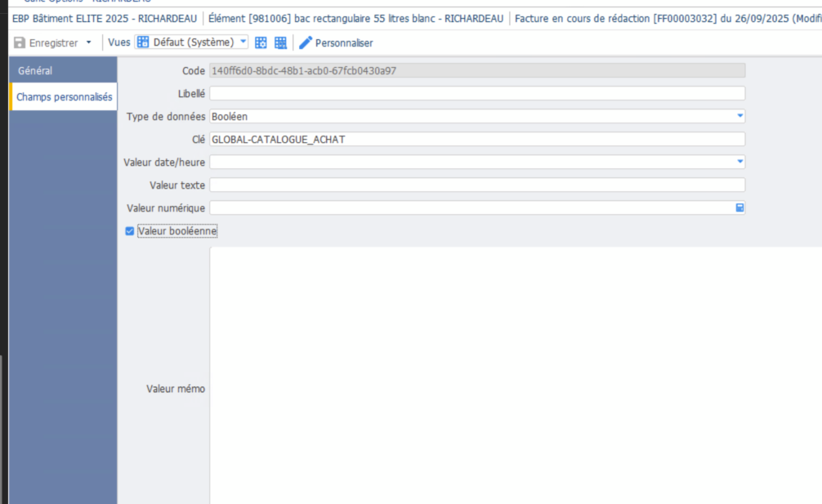Switch to the Général tab
822x504 pixels.
coord(35,71)
